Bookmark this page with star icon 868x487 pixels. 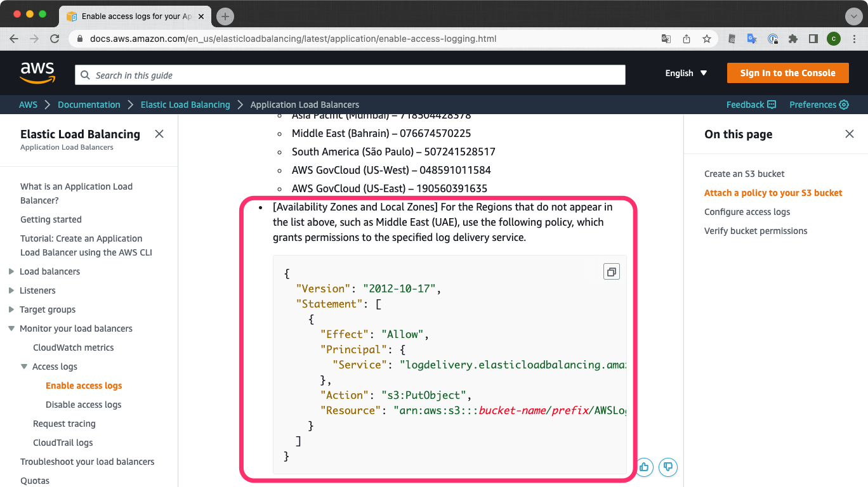706,39
